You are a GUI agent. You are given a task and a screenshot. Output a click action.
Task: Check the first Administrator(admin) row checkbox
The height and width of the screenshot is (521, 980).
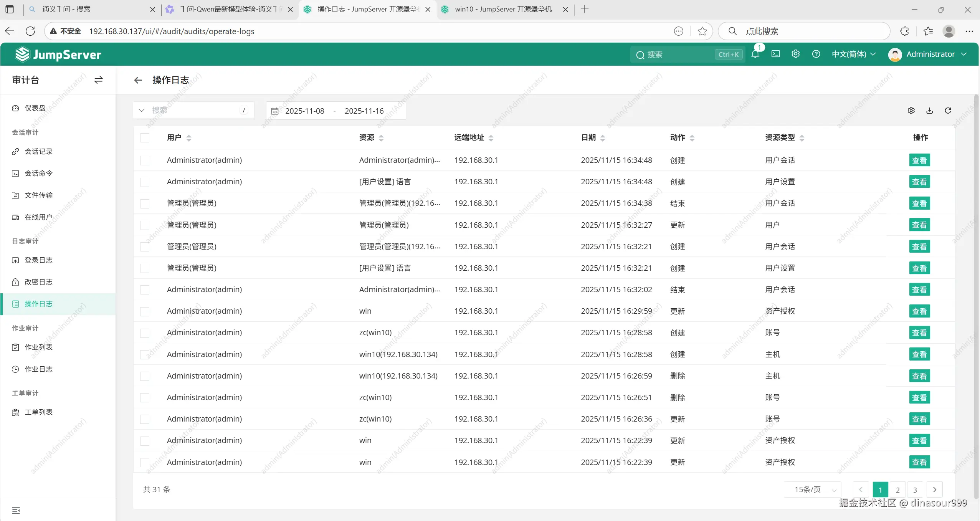click(145, 160)
